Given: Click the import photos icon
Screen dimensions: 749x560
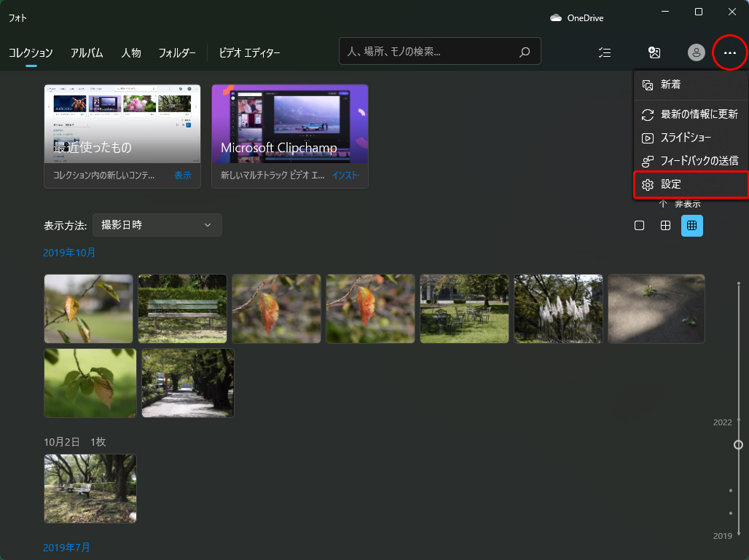Looking at the screenshot, I should [x=654, y=52].
